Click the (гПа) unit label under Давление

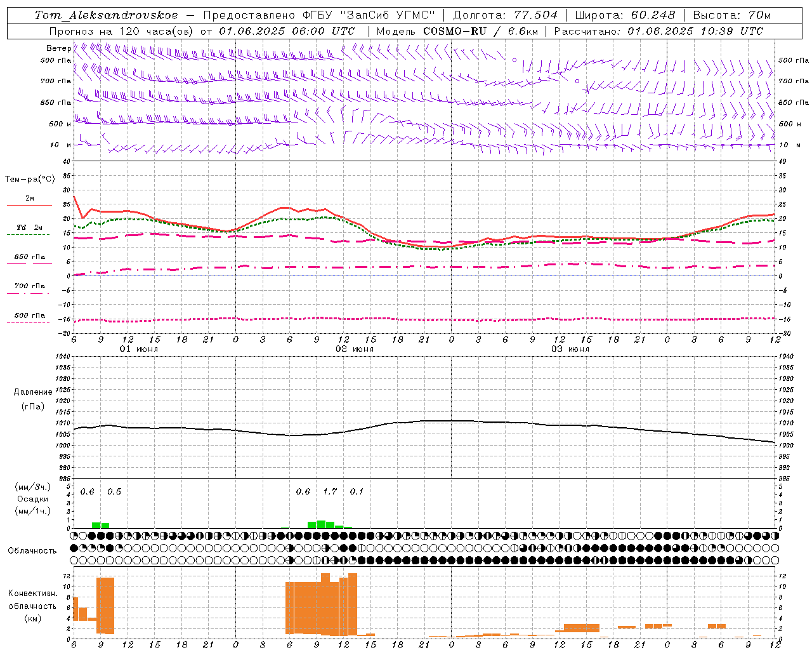coord(32,407)
